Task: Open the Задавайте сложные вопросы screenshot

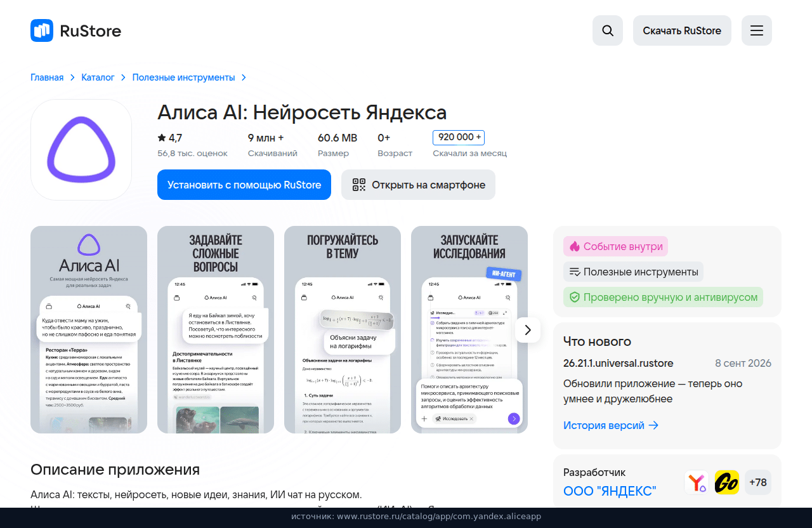Action: pyautogui.click(x=216, y=329)
